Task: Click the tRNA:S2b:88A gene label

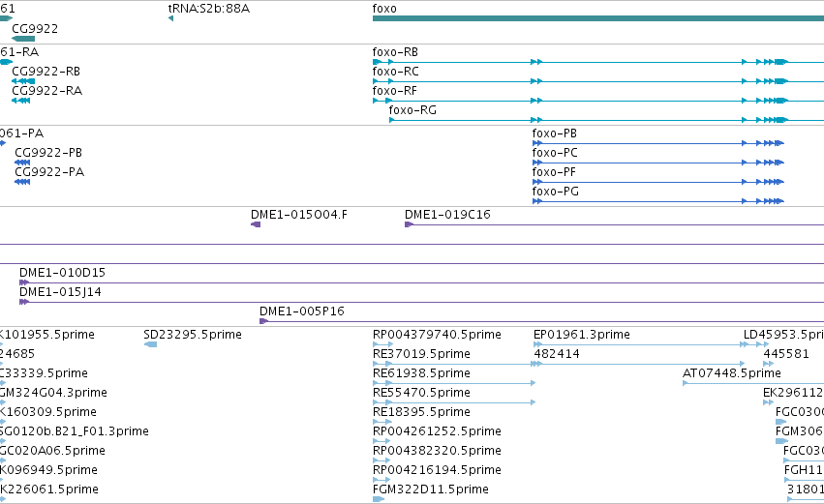Action: tap(208, 9)
